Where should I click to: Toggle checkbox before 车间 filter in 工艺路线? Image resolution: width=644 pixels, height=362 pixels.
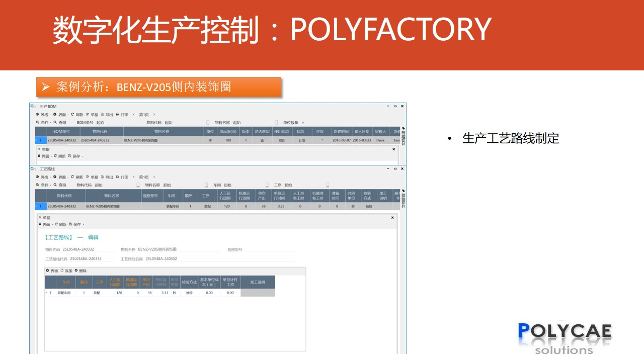[207, 185]
